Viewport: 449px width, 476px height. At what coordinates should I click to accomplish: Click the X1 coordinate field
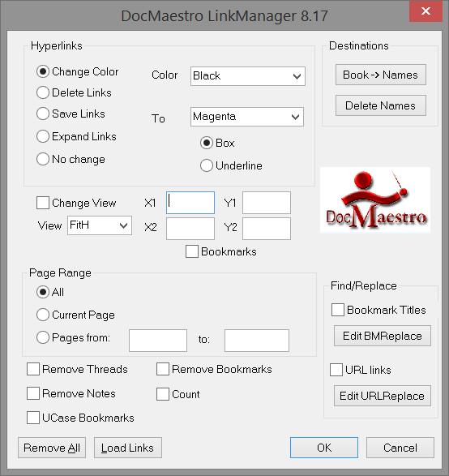click(190, 203)
